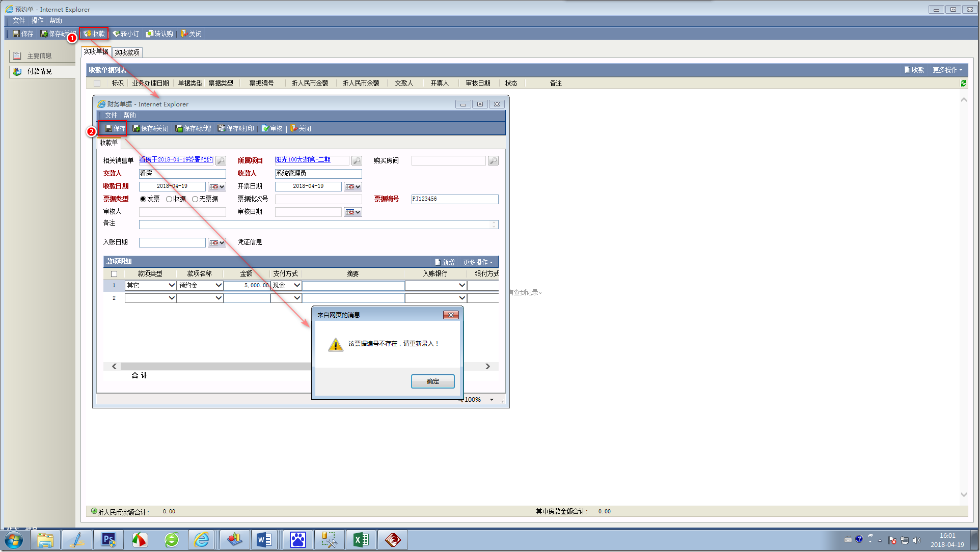Open lookup icon beside 所属项目
The width and height of the screenshot is (980, 552).
(357, 160)
